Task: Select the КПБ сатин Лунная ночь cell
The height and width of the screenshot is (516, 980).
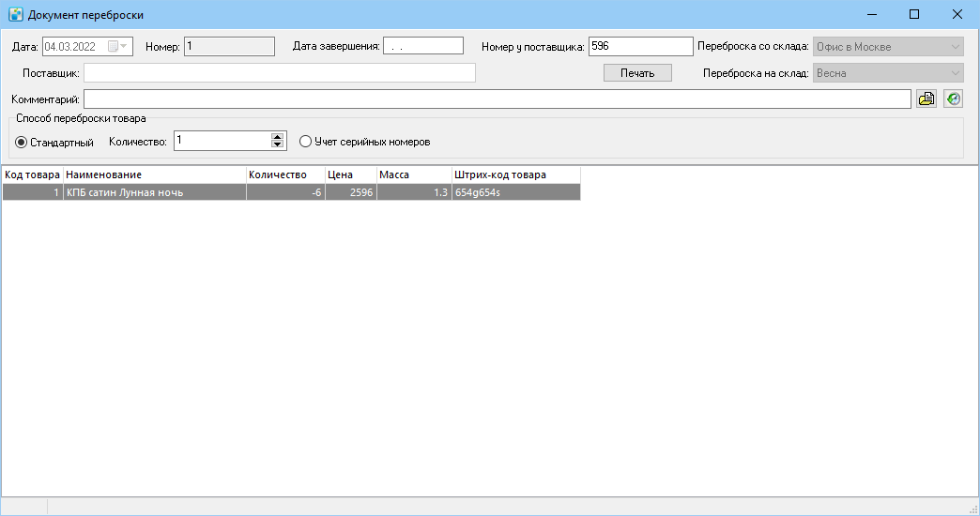Action: coord(154,192)
